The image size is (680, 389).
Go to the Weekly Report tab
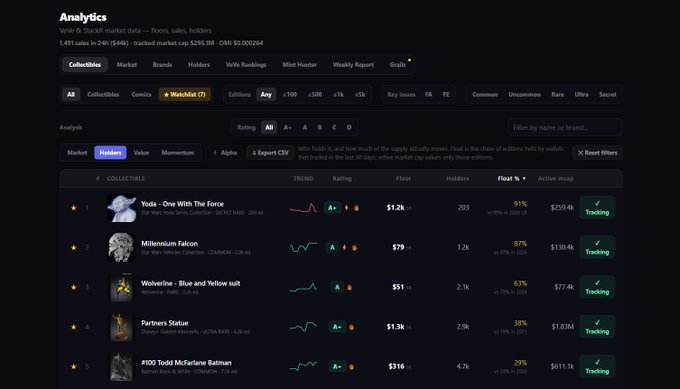coord(353,65)
